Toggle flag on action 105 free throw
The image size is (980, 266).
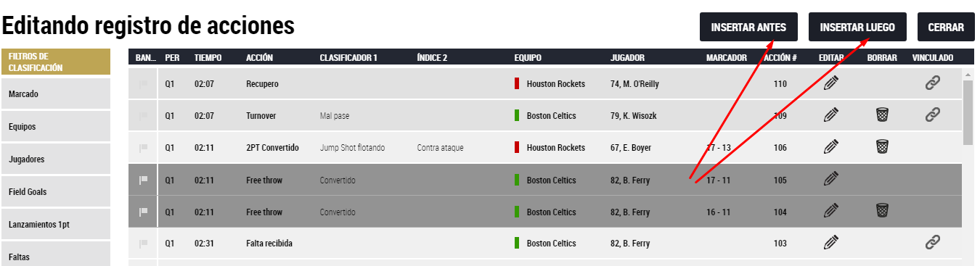pos(143,180)
